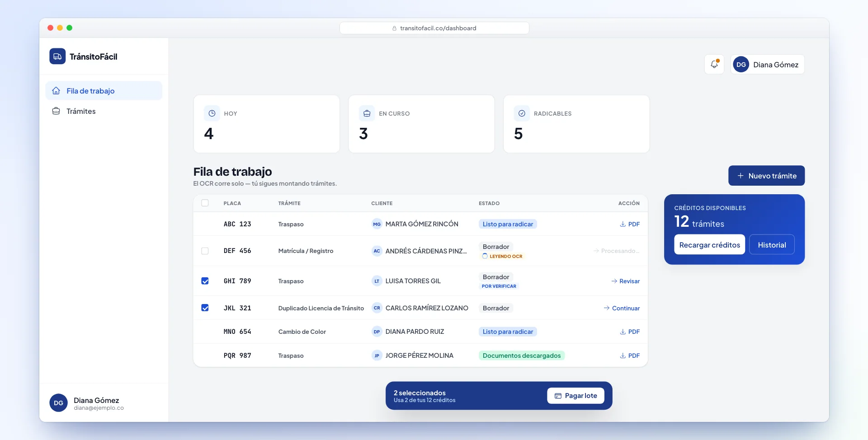Open the credits Historial

(x=772, y=245)
